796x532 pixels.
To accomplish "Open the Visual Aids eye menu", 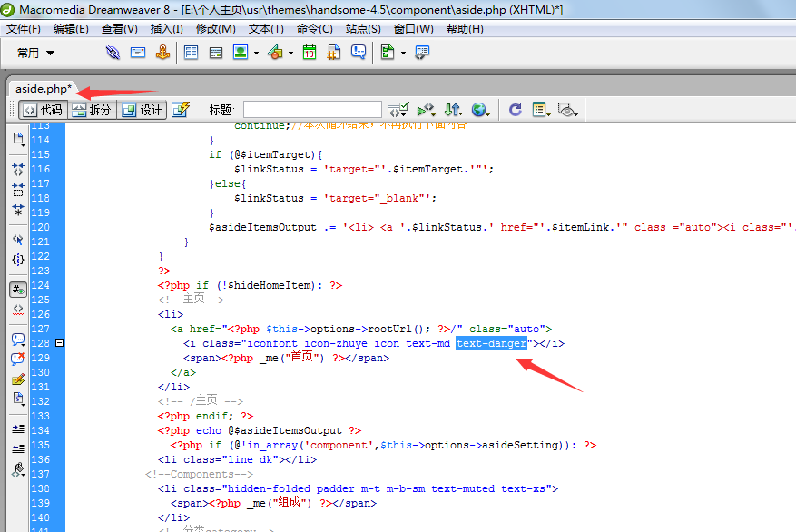I will [x=567, y=110].
